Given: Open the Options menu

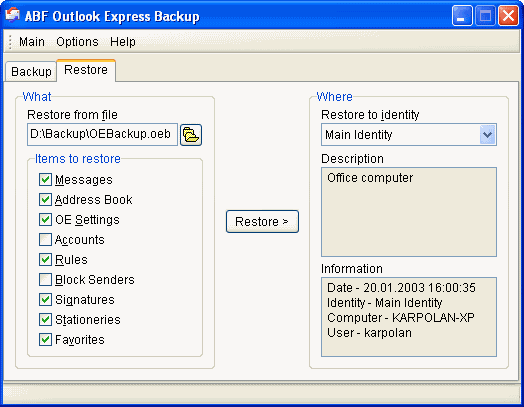Looking at the screenshot, I should 77,42.
